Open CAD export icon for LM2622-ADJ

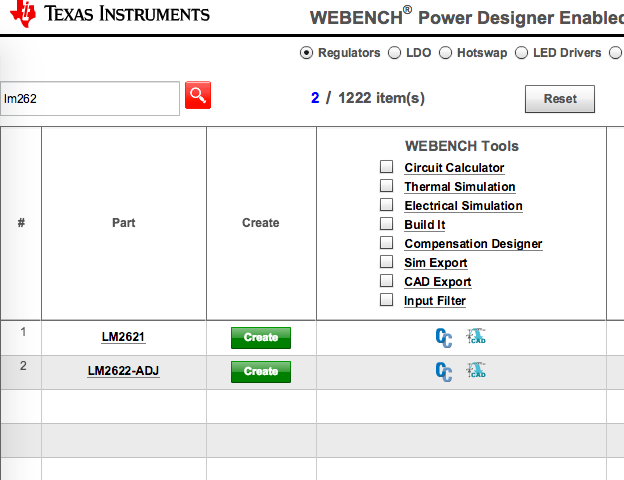476,370
